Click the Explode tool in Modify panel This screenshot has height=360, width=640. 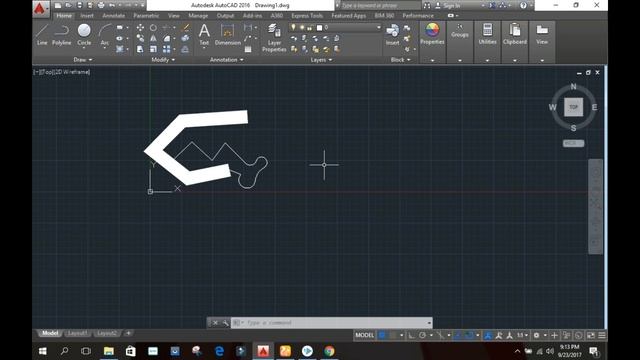tap(185, 38)
